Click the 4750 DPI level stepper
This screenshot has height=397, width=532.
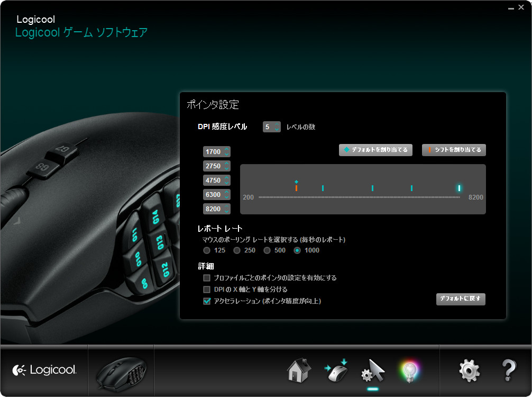click(x=216, y=180)
